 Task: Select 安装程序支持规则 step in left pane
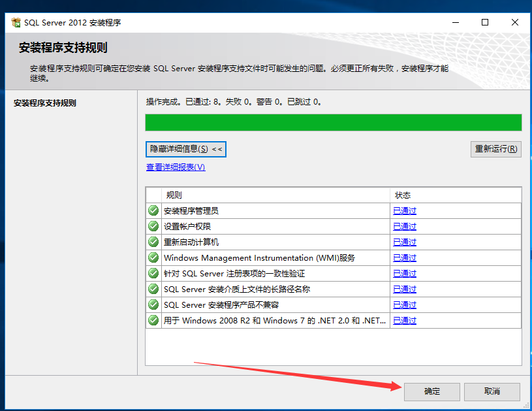click(x=45, y=103)
